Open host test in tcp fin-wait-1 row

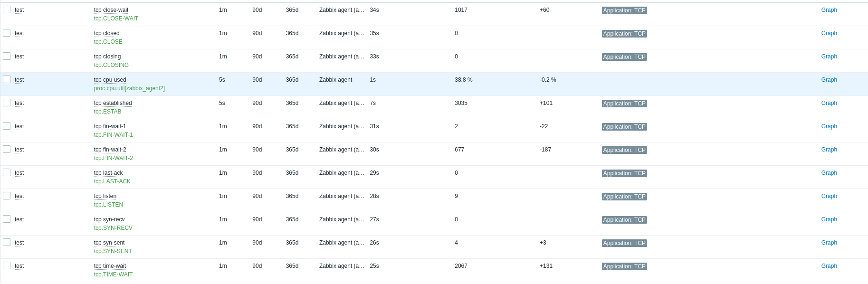tap(19, 126)
